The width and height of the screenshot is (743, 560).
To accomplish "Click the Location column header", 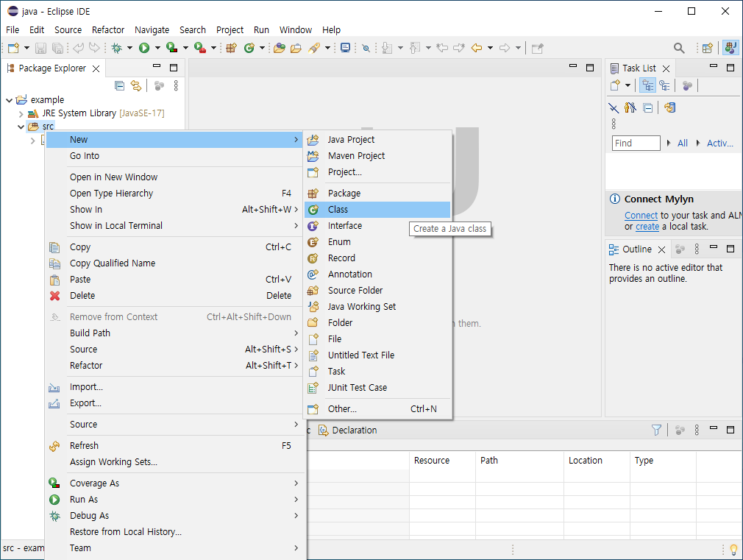I will point(597,461).
